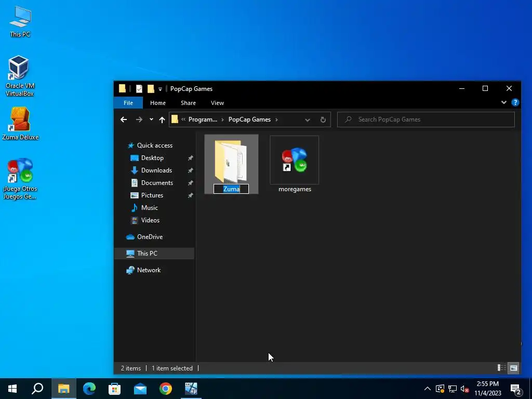The height and width of the screenshot is (399, 532).
Task: Expand the ribbon with the chevron
Action: [504, 102]
